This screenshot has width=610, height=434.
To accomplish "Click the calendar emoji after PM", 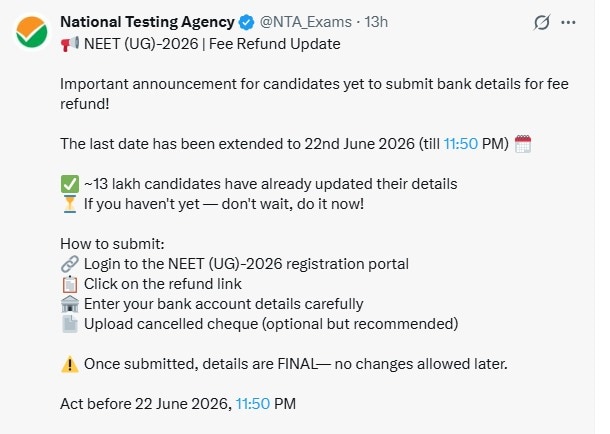I will [x=523, y=144].
